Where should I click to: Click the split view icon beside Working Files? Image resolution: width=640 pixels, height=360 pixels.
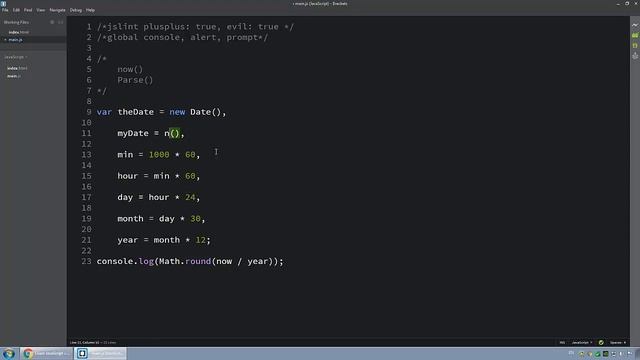tap(60, 22)
